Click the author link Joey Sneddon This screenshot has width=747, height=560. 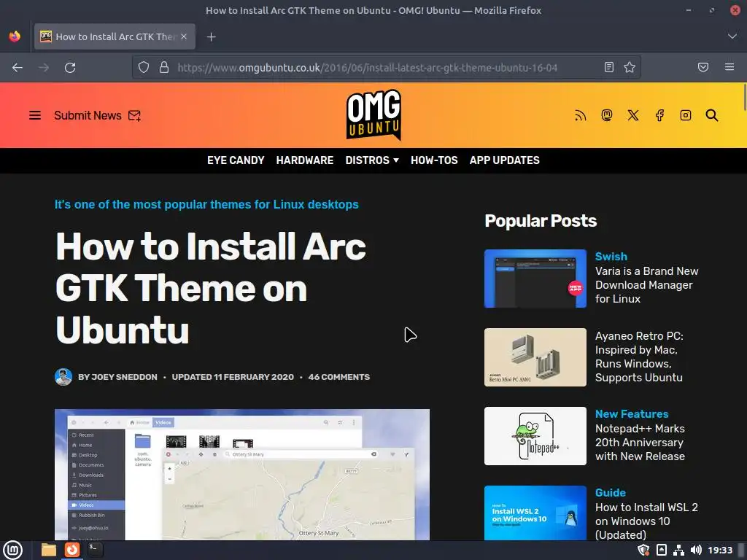pyautogui.click(x=124, y=377)
